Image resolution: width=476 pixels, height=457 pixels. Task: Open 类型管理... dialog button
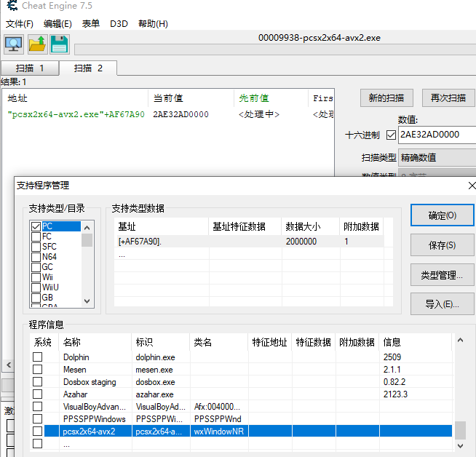point(442,274)
